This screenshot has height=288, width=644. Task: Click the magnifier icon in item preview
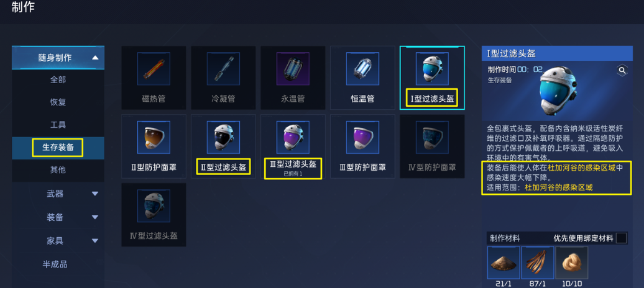point(622,71)
